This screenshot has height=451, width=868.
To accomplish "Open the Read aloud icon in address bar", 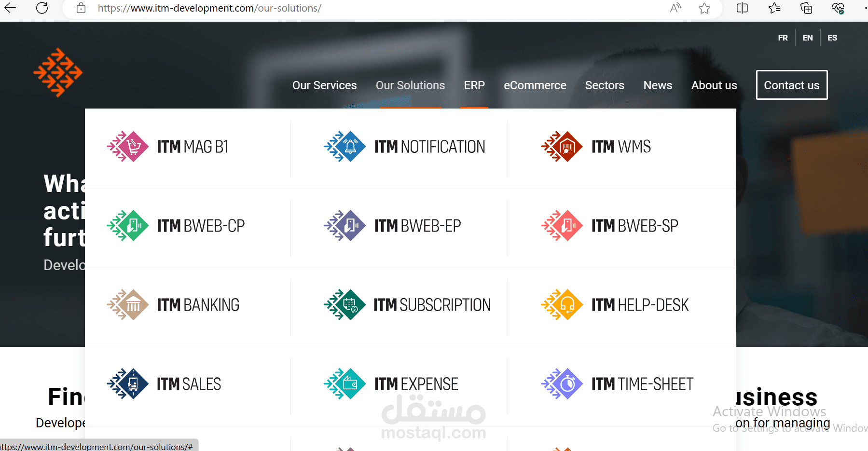I will coord(675,8).
